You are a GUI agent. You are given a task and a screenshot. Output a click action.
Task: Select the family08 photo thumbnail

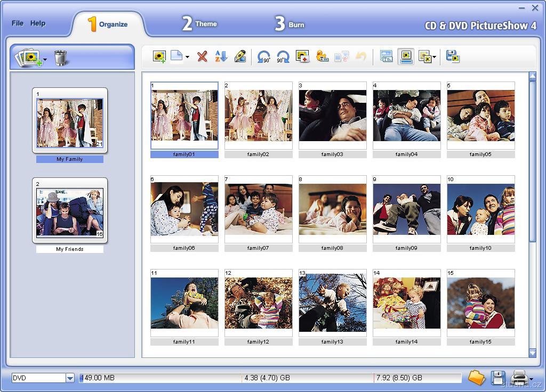click(x=332, y=209)
